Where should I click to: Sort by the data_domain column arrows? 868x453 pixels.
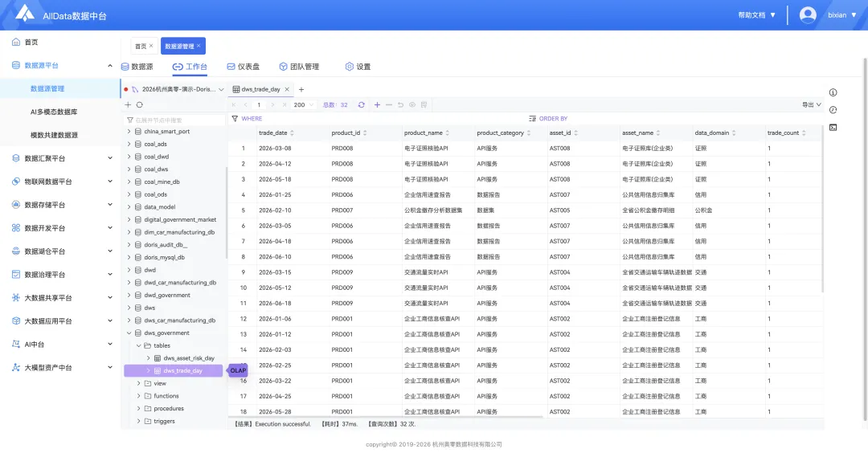pyautogui.click(x=734, y=133)
